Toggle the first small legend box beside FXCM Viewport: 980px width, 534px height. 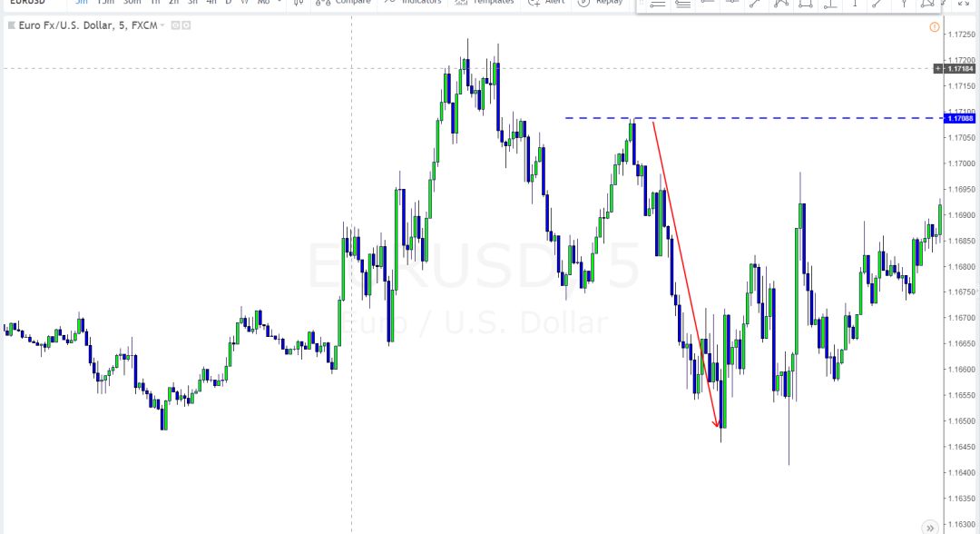(x=176, y=25)
